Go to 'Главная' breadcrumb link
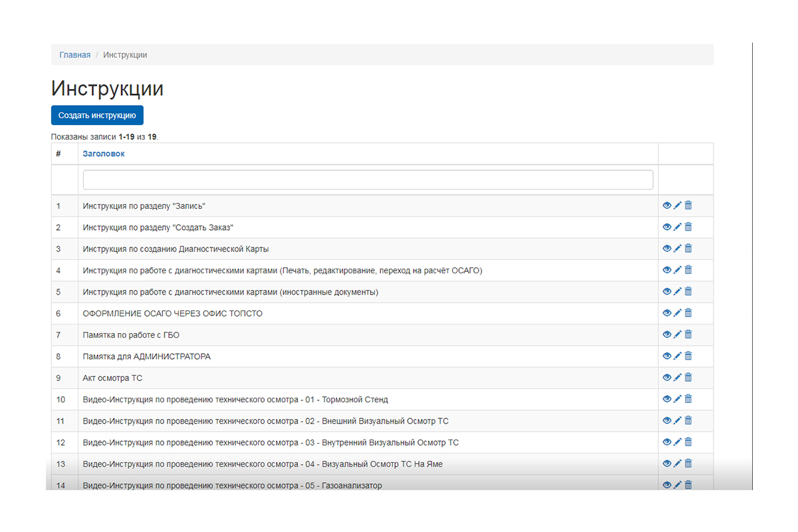The height and width of the screenshot is (532, 798). coord(75,55)
